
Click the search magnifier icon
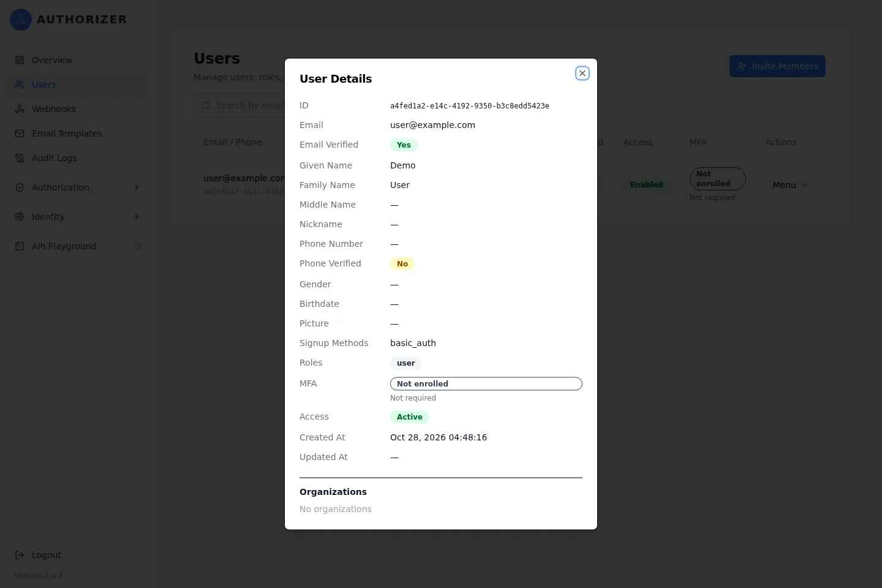[x=206, y=105]
